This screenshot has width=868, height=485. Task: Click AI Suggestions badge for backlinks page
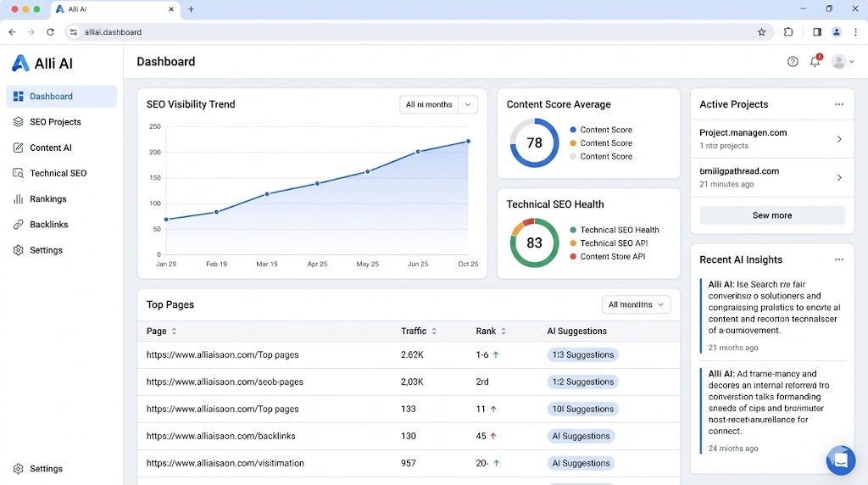[x=581, y=436]
